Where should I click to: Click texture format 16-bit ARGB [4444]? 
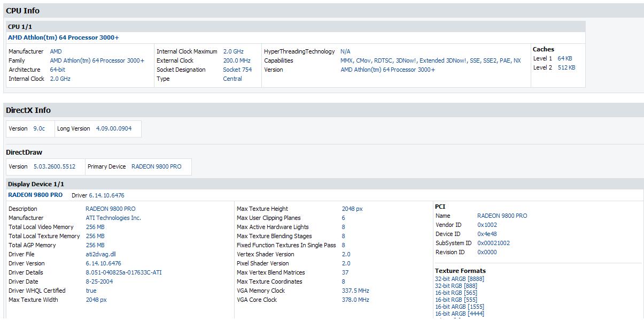pyautogui.click(x=460, y=314)
